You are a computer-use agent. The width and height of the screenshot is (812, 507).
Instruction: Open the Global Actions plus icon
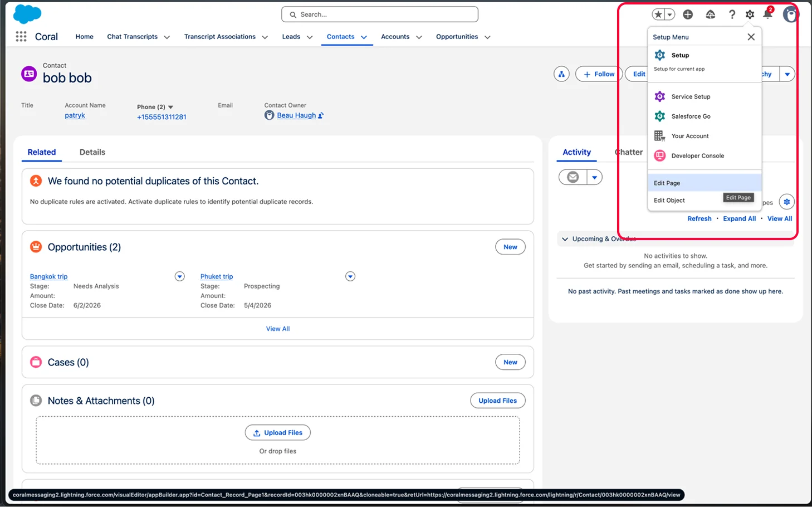688,14
